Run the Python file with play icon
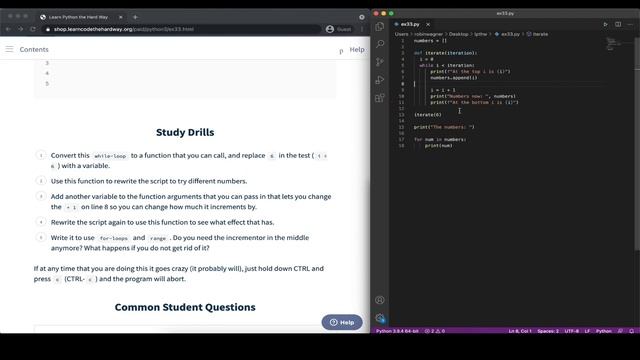Viewport: 640px width, 360px height. tap(605, 24)
